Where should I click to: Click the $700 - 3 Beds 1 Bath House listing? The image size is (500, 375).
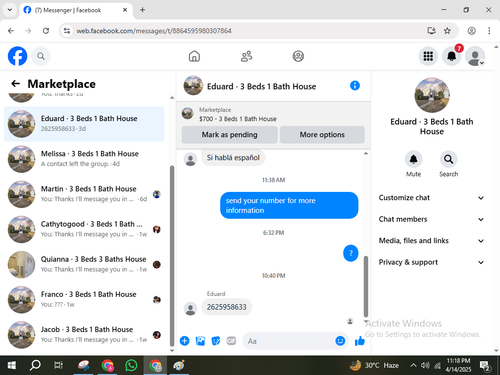[x=238, y=119]
